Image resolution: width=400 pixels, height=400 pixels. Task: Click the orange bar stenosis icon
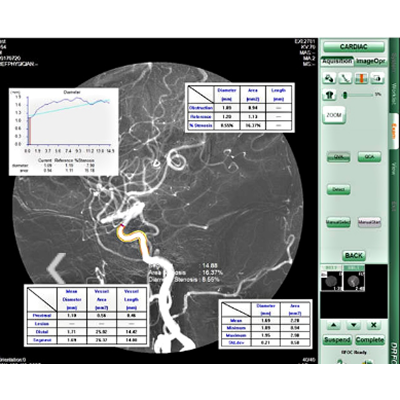pyautogui.click(x=361, y=79)
